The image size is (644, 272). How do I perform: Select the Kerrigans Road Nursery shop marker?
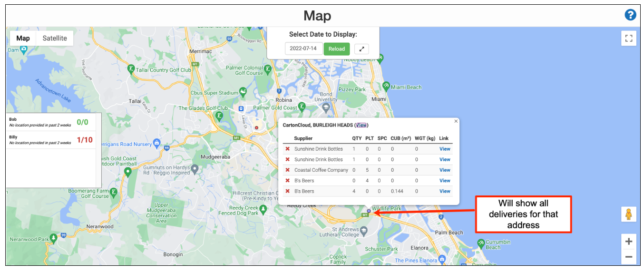tap(157, 143)
